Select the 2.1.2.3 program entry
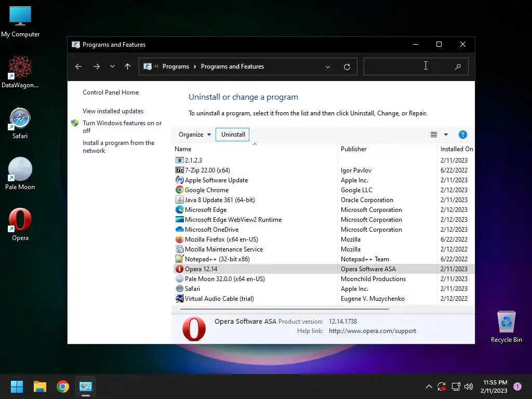The width and height of the screenshot is (532, 399). pyautogui.click(x=324, y=160)
